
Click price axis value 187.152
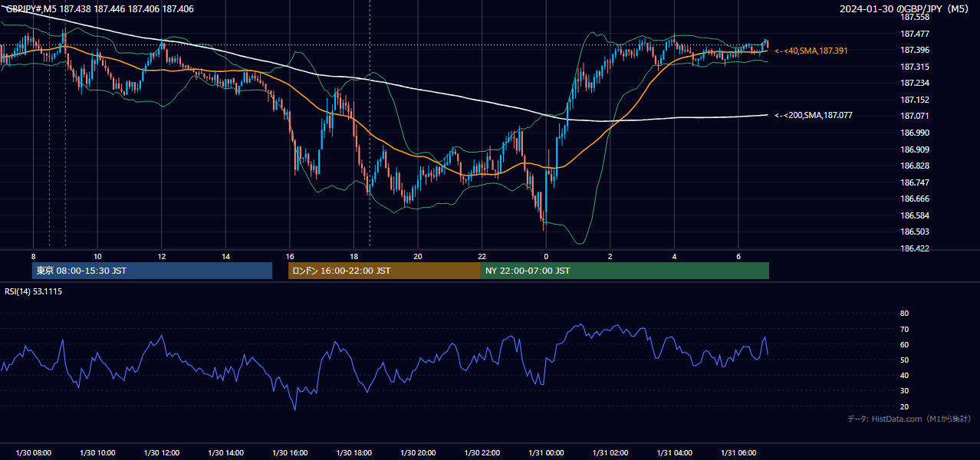[x=915, y=100]
